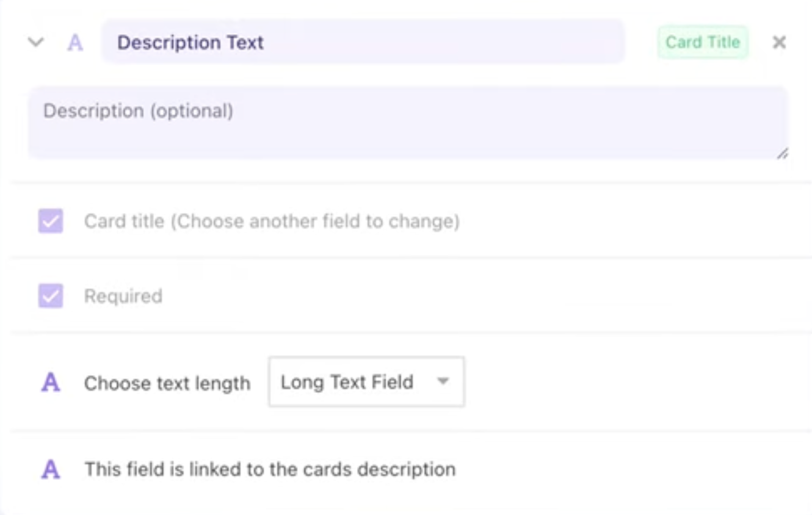Click the checkmark in the Required box
Image resolution: width=812 pixels, height=515 pixels.
(51, 296)
